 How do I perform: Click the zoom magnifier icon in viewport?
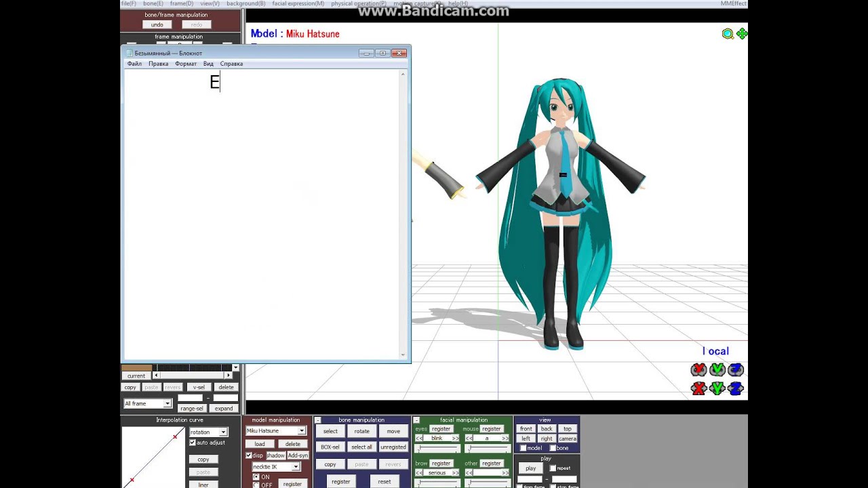coord(728,34)
